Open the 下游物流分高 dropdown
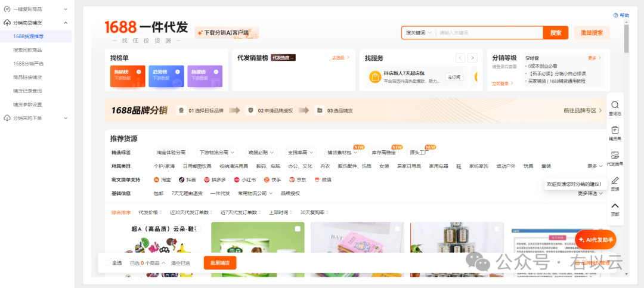The image size is (644, 288). pyautogui.click(x=217, y=153)
